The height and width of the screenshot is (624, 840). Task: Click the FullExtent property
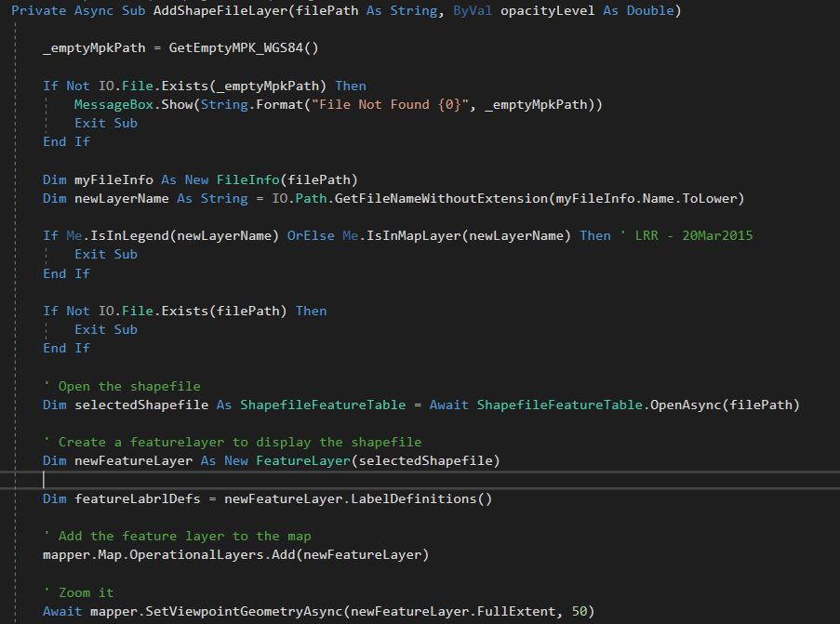(x=516, y=611)
